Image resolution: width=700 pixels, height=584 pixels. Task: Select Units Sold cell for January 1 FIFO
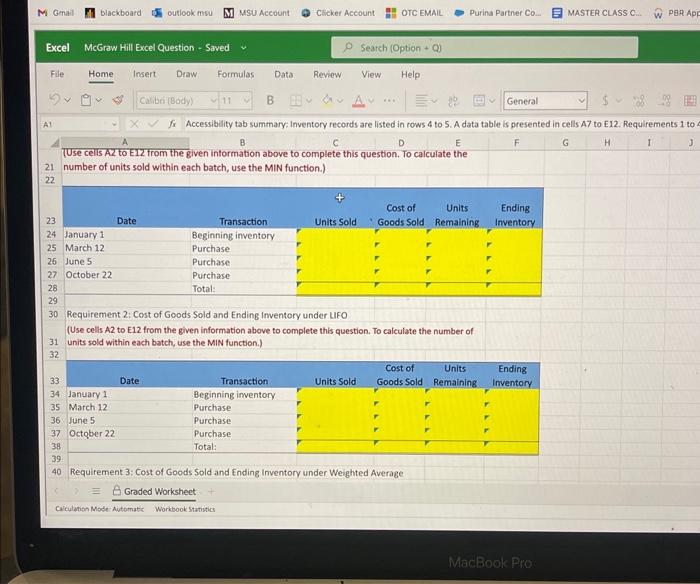click(336, 235)
